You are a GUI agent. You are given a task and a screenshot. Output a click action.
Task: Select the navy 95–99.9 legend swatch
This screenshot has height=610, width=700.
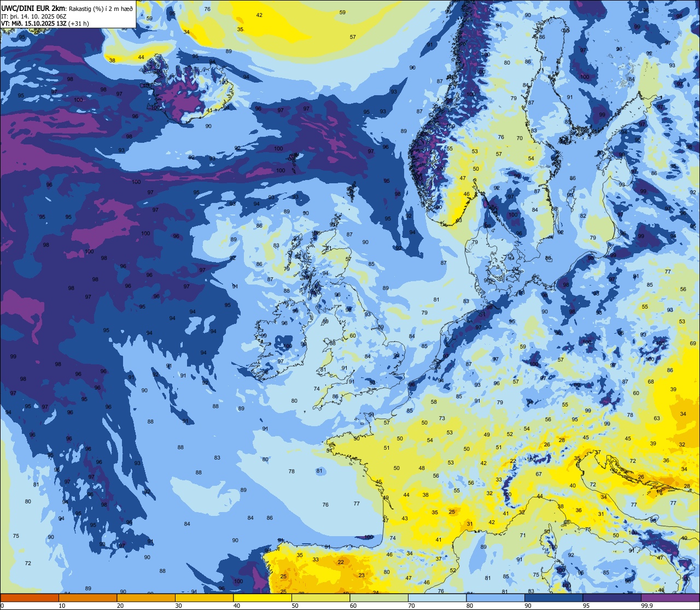612,597
